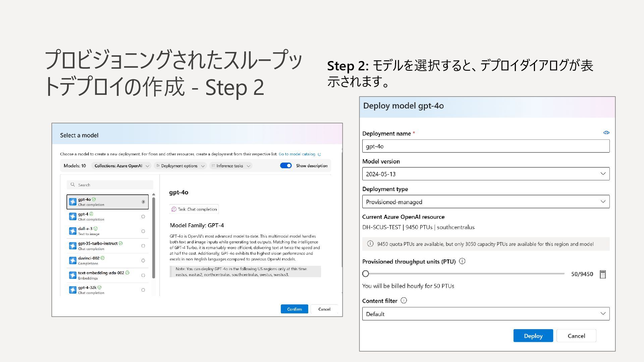Toggle the Show description switch

(286, 166)
